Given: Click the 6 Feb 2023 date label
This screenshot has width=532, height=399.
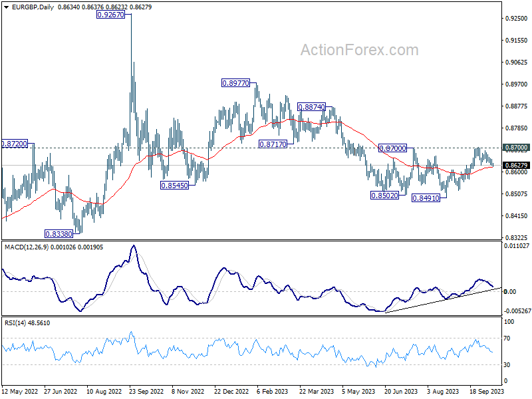Looking at the screenshot, I should (272, 391).
